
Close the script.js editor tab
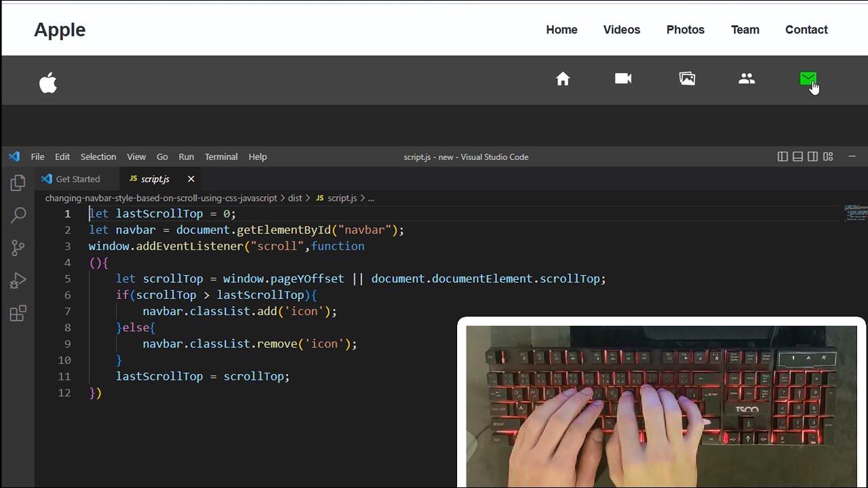coord(191,179)
